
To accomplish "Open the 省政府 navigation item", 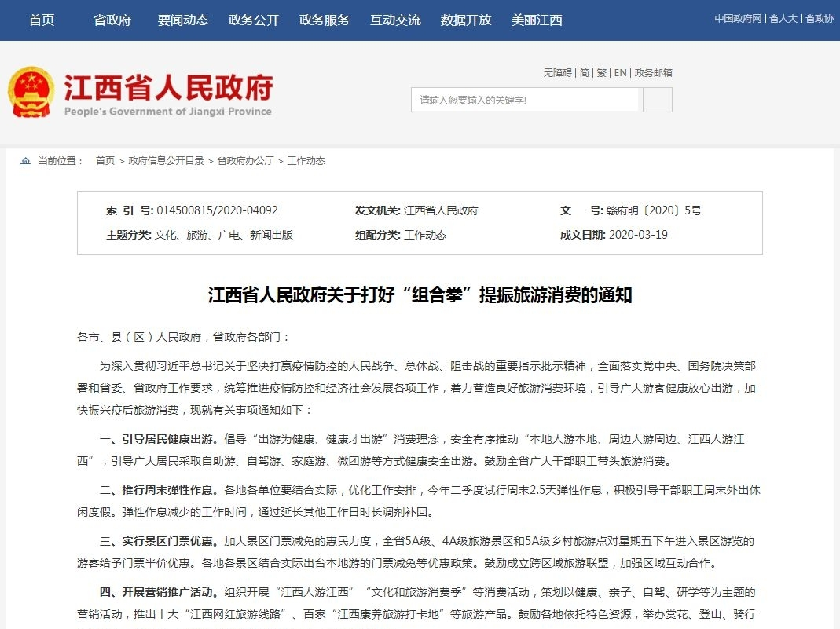I will point(112,20).
